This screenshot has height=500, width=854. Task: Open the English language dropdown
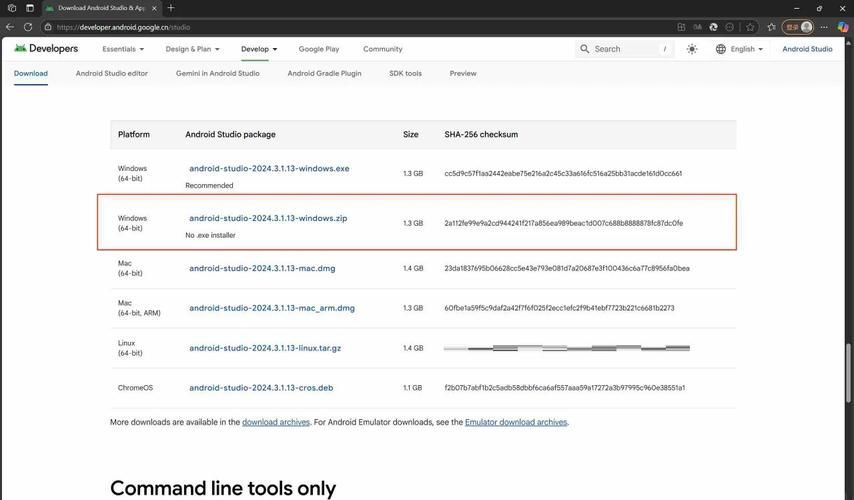coord(739,49)
